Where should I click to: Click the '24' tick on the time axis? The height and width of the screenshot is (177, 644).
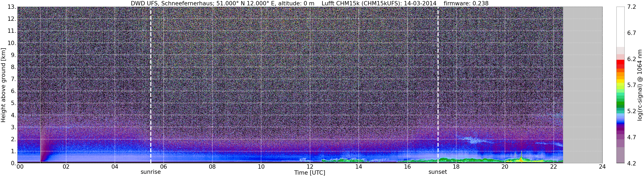point(602,166)
